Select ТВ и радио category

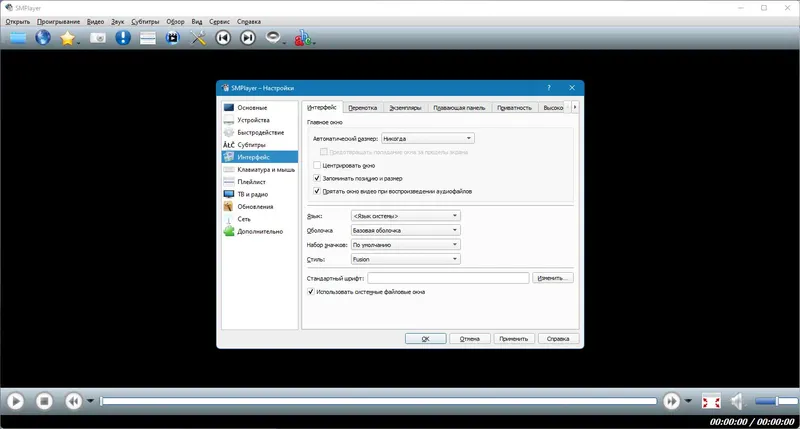[260, 194]
